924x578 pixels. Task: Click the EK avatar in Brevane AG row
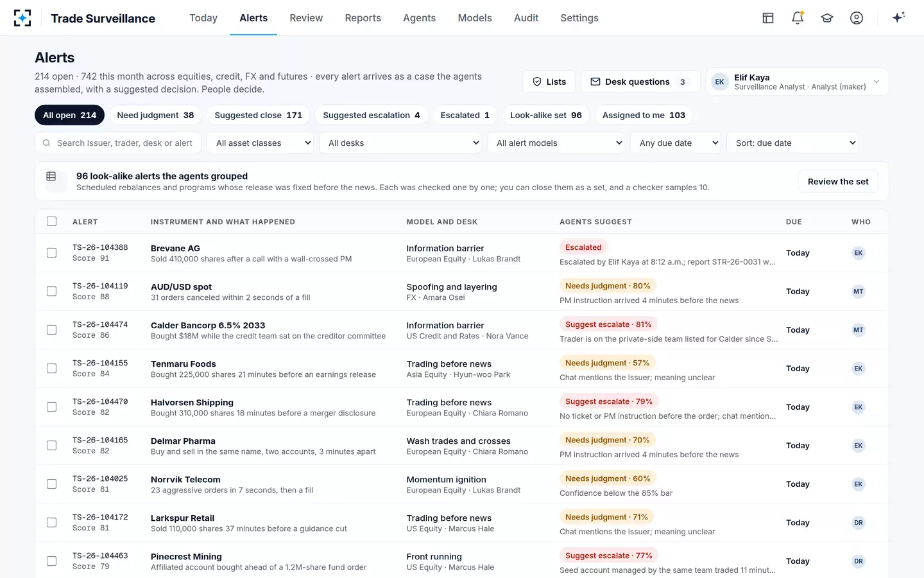(859, 253)
